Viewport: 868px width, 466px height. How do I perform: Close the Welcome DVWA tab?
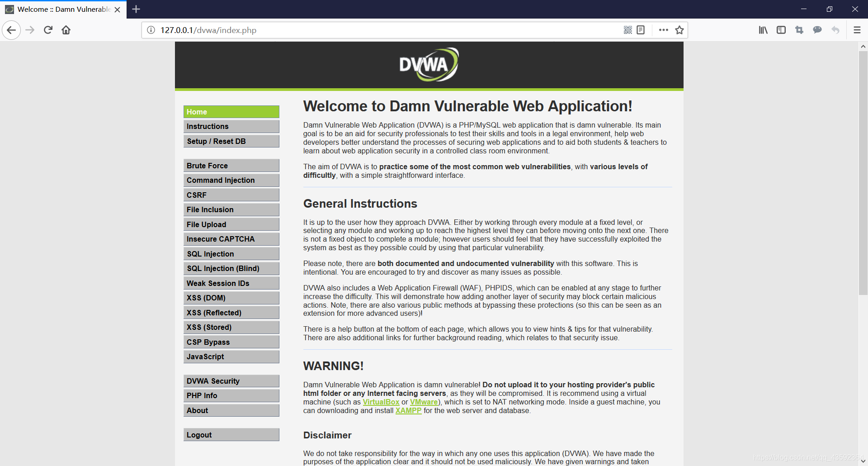pyautogui.click(x=118, y=10)
